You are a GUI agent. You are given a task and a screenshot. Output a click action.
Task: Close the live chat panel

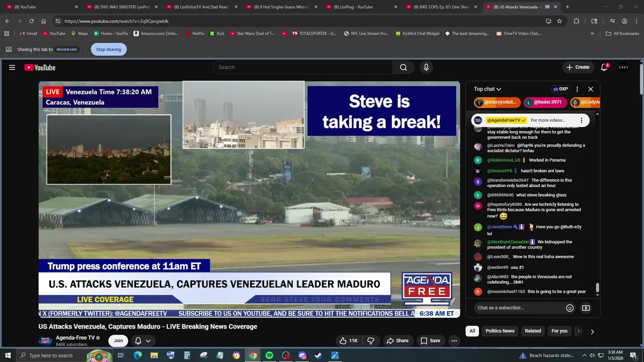point(591,89)
